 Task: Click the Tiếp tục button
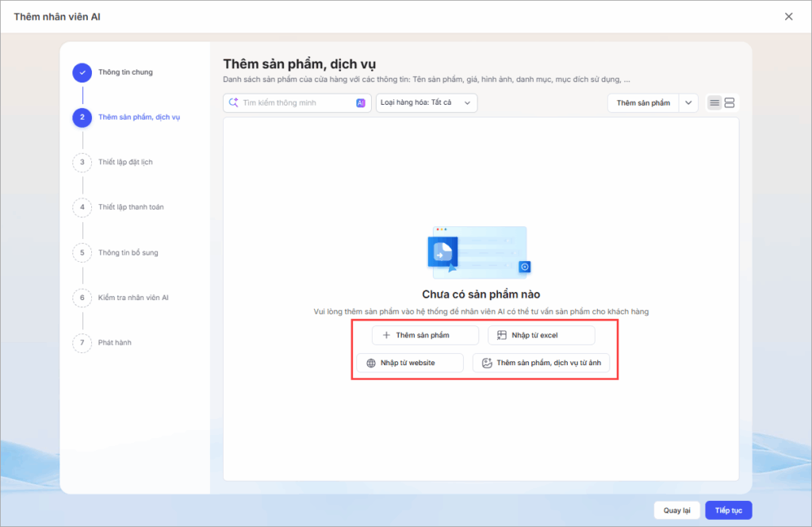point(728,510)
